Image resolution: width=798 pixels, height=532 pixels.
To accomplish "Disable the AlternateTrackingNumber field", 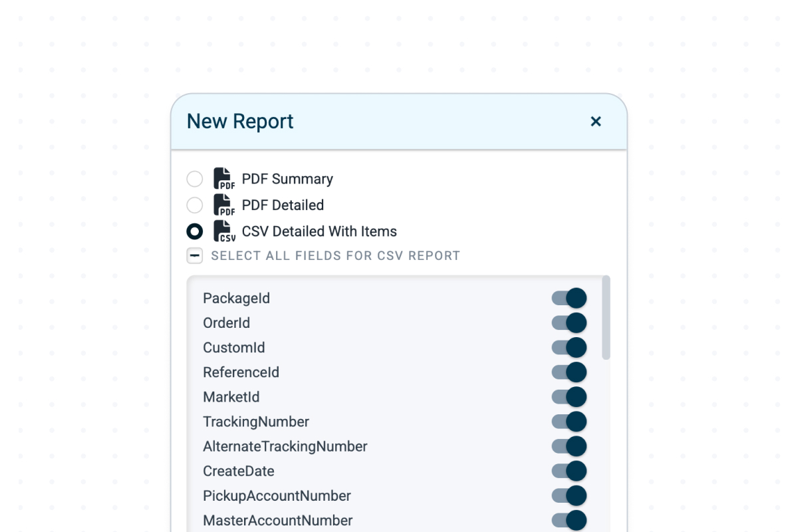I will click(x=569, y=446).
